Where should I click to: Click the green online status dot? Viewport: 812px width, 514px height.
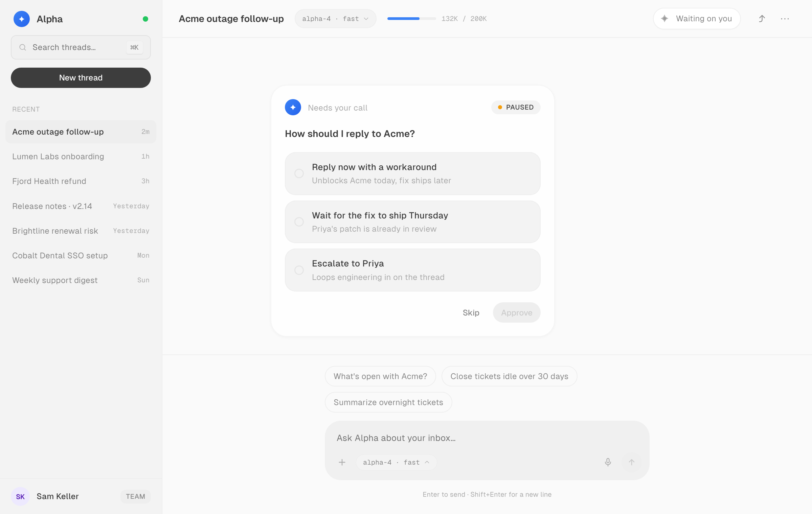(x=145, y=19)
